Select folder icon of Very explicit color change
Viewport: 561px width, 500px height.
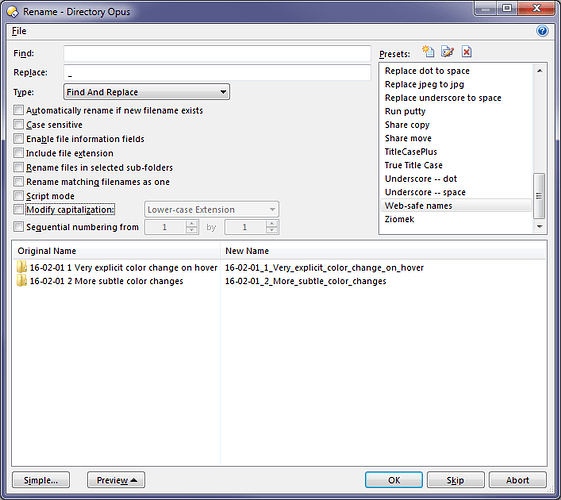coord(22,267)
